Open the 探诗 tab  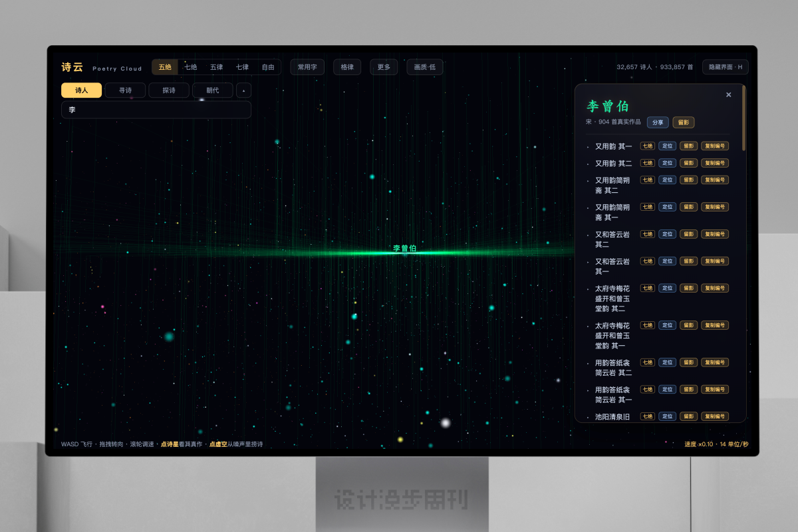coord(169,90)
